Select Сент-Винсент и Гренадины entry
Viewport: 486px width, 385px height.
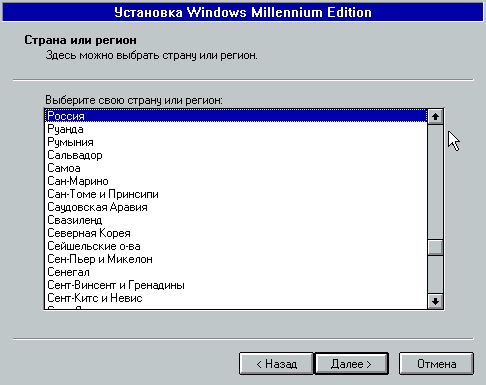click(x=236, y=285)
